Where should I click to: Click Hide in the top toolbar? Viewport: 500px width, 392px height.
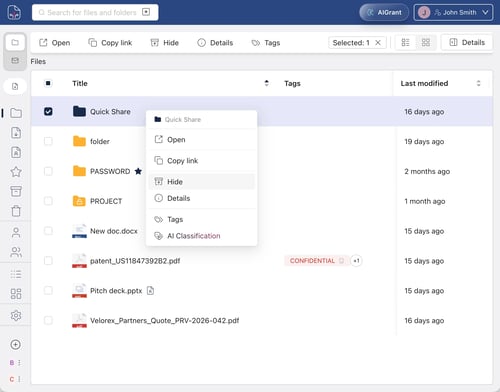click(165, 43)
